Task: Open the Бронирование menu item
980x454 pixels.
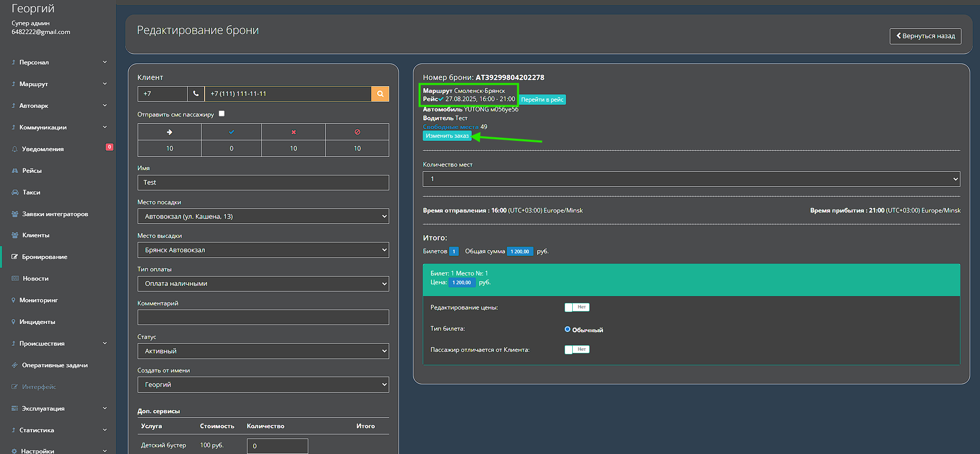Action: (x=44, y=257)
